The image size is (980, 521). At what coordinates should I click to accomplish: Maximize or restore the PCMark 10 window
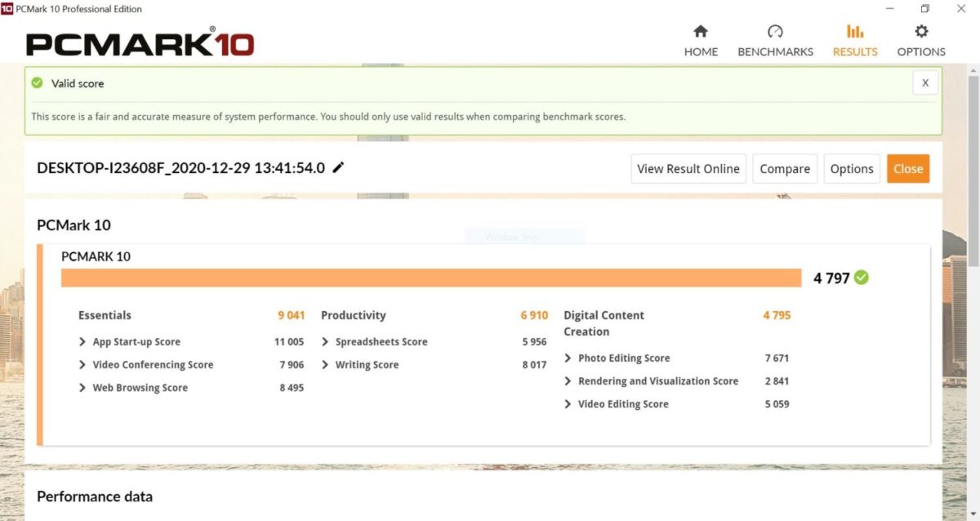point(924,9)
